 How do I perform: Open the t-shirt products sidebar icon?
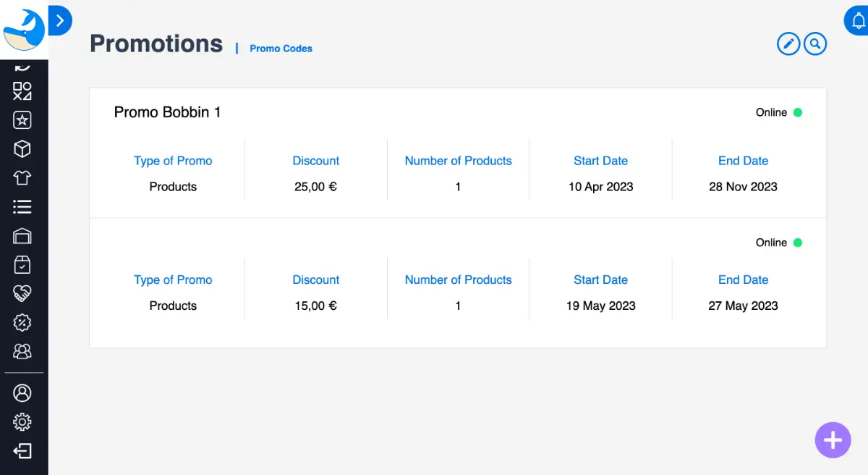coord(22,178)
